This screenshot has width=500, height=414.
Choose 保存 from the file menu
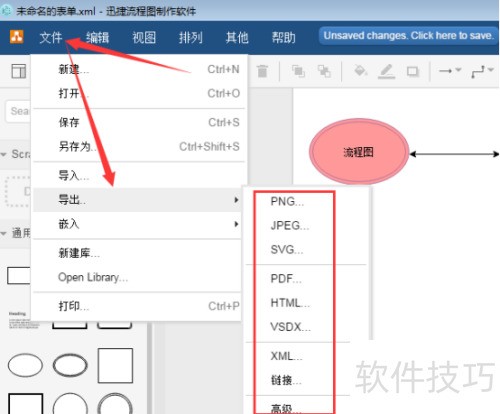pyautogui.click(x=139, y=122)
